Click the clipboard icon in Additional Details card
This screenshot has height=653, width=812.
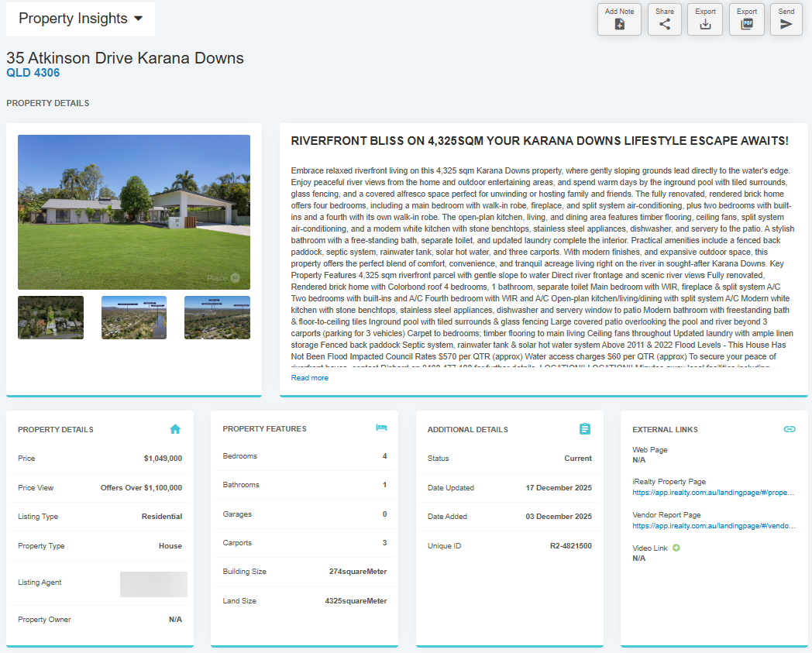point(585,429)
